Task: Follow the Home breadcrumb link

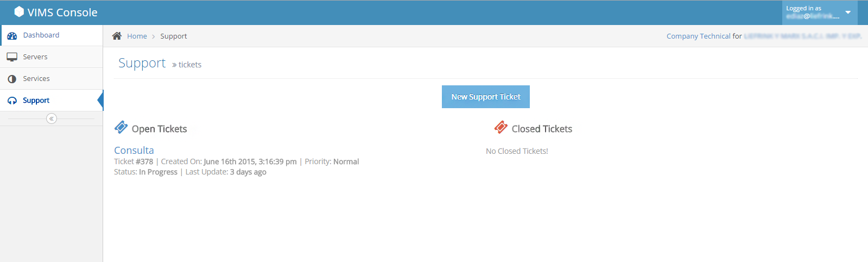Action: [x=137, y=36]
